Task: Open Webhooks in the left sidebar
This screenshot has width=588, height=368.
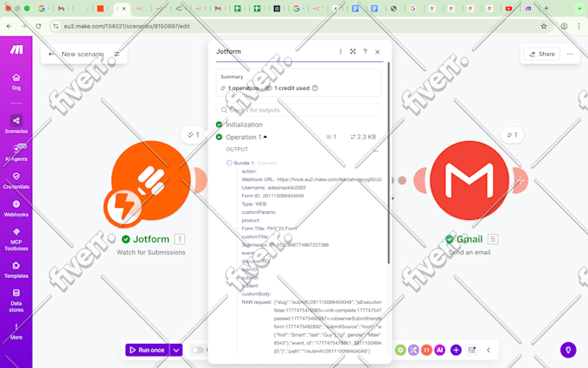Action: [16, 209]
